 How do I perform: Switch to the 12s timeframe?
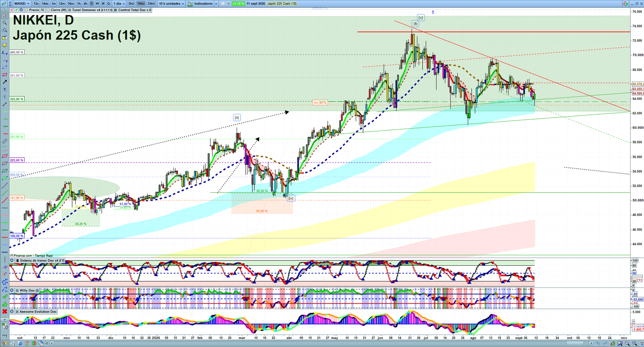(36, 4)
